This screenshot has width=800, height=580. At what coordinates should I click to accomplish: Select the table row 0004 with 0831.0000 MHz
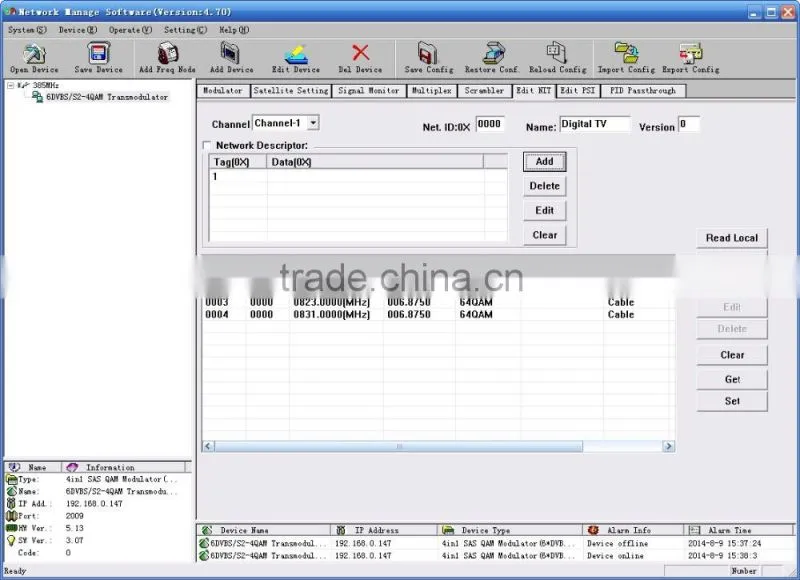(x=439, y=314)
